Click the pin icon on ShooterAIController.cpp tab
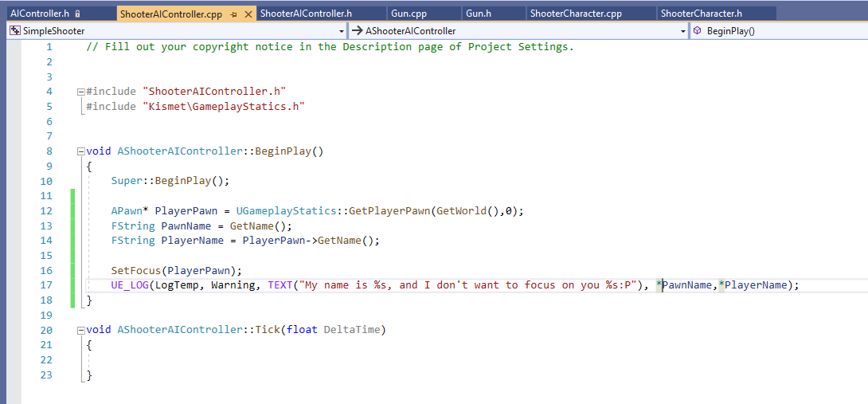 coord(234,14)
